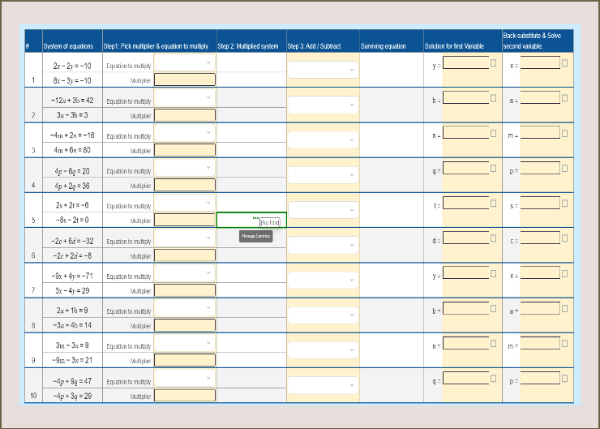Open Equation to multiply dropdown for row 8
This screenshot has height=429, width=600.
(x=185, y=308)
